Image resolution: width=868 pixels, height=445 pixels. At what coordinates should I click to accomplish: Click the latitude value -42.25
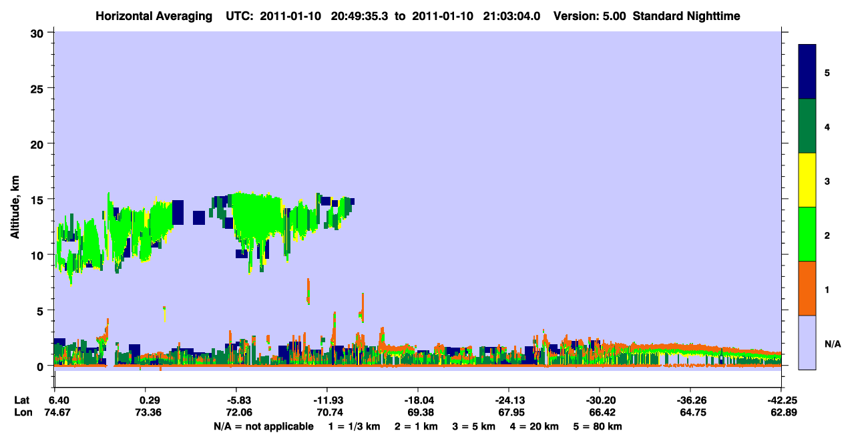(781, 400)
